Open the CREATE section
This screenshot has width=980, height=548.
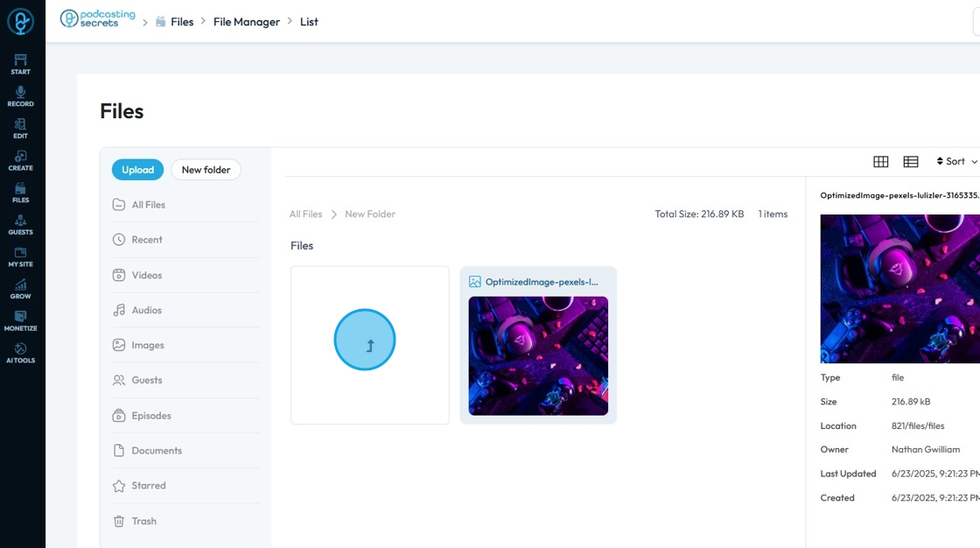click(20, 161)
